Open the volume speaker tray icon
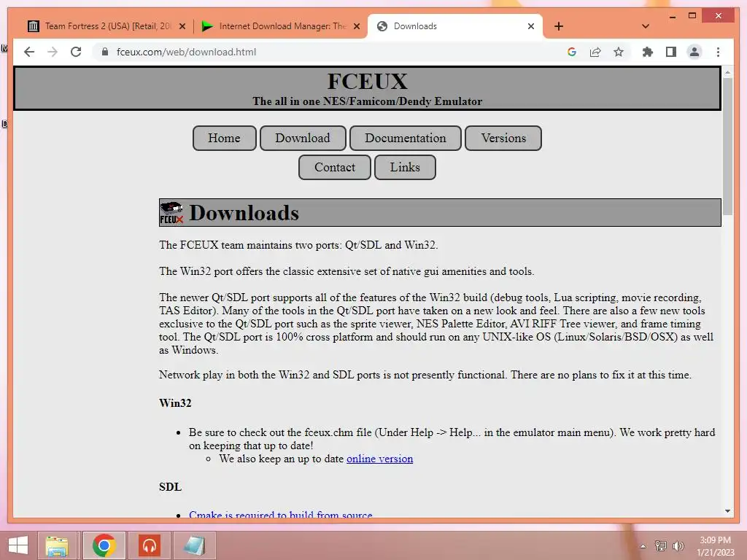Viewport: 747px width, 560px height. 678,545
